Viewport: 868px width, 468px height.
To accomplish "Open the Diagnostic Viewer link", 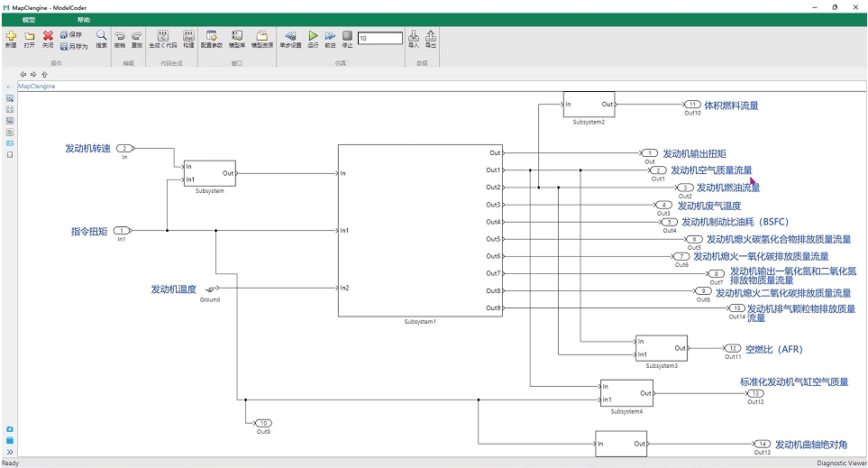I will click(x=841, y=463).
